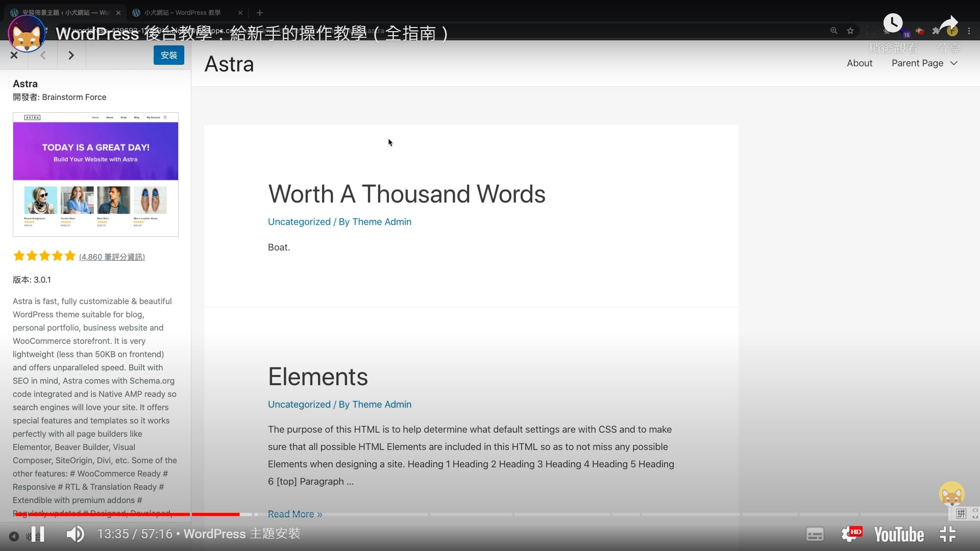
Task: Click the fox watermark channel icon
Action: click(952, 494)
